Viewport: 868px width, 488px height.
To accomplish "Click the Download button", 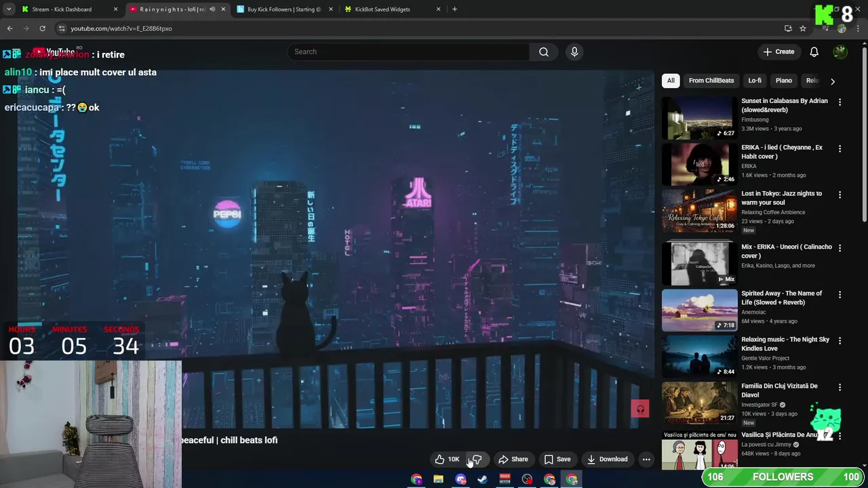I will 608,460.
